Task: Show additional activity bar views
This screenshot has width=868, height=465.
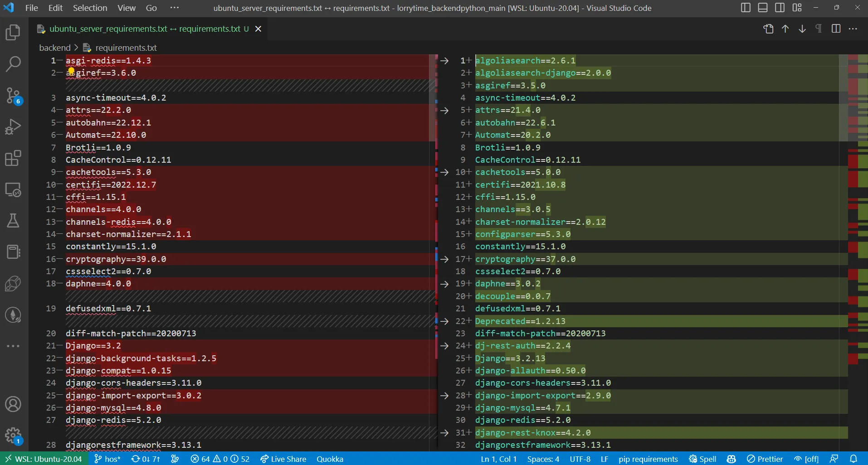Action: 13,346
